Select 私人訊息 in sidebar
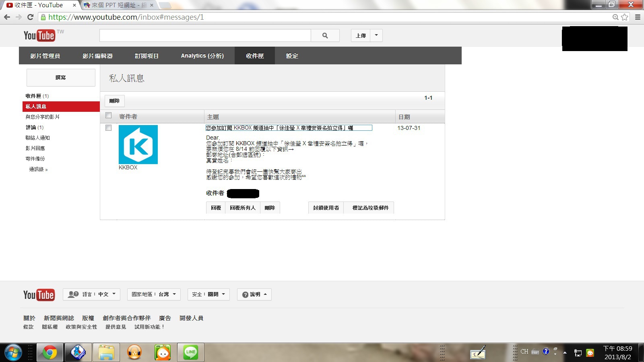The width and height of the screenshot is (644, 362). 61,107
